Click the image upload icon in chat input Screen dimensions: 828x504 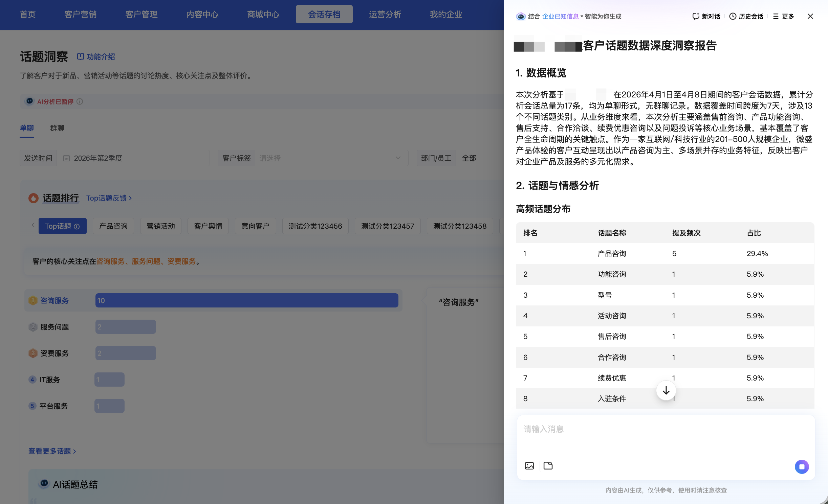coord(529,466)
